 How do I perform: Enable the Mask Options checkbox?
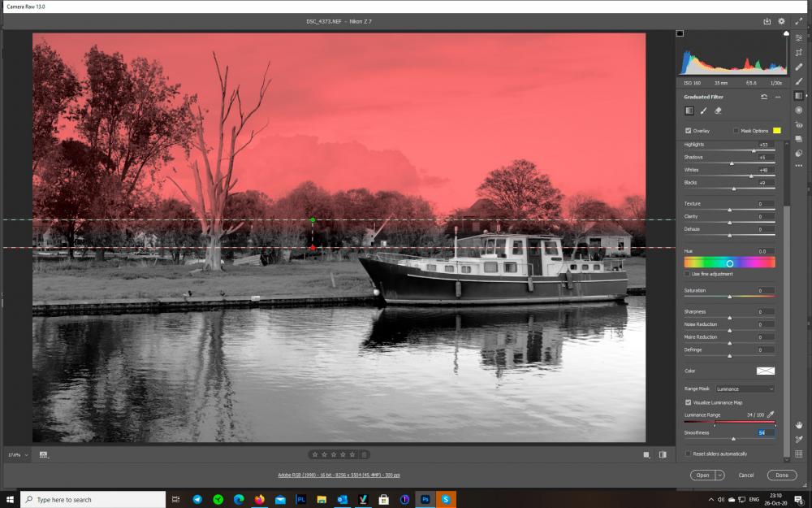736,131
